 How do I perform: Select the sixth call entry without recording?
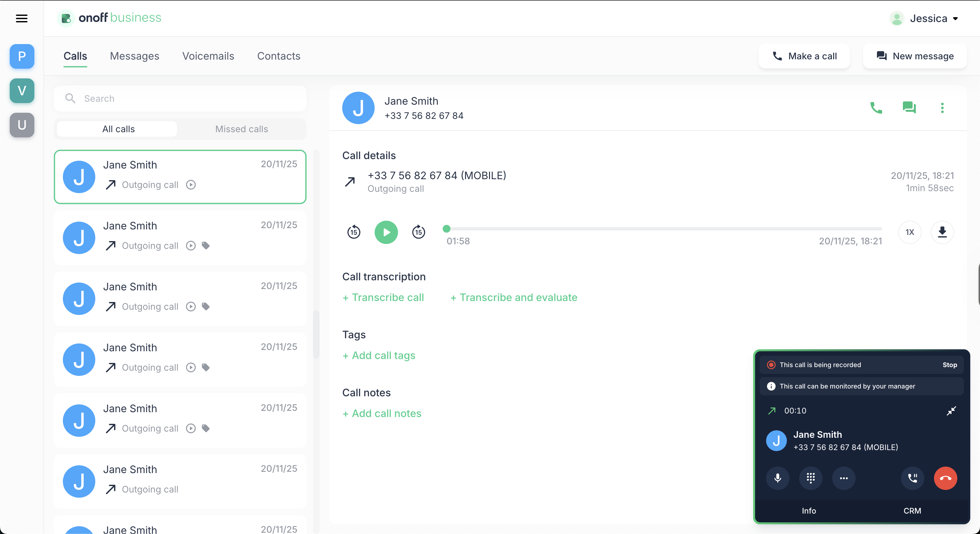point(180,481)
